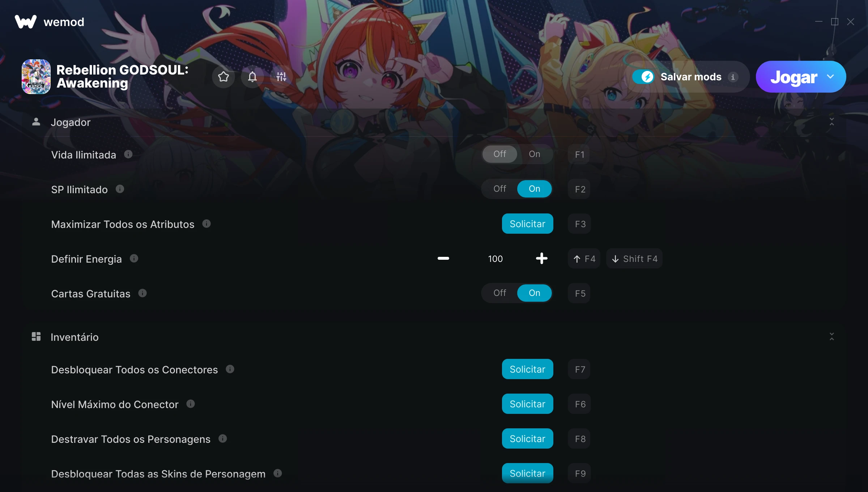Click the WeMod logo icon

point(26,22)
